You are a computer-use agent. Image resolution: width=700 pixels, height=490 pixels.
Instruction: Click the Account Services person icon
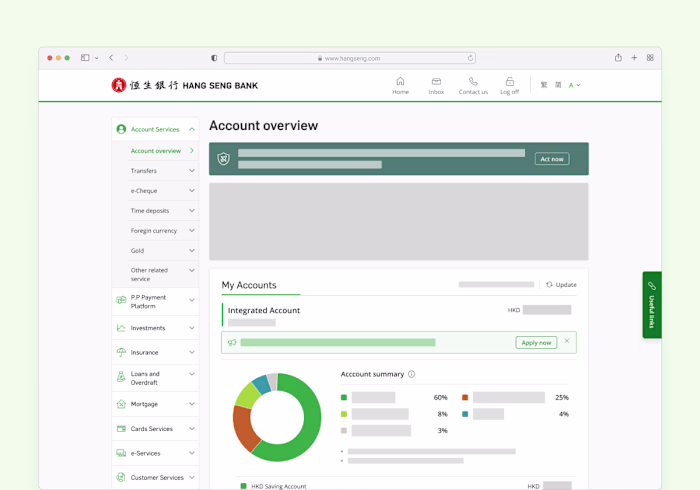121,129
